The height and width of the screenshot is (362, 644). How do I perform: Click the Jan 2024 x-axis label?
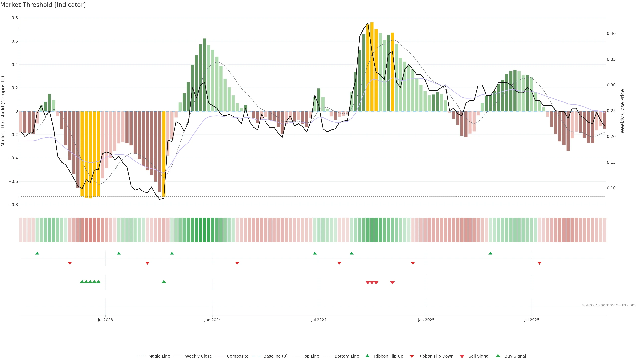click(212, 320)
